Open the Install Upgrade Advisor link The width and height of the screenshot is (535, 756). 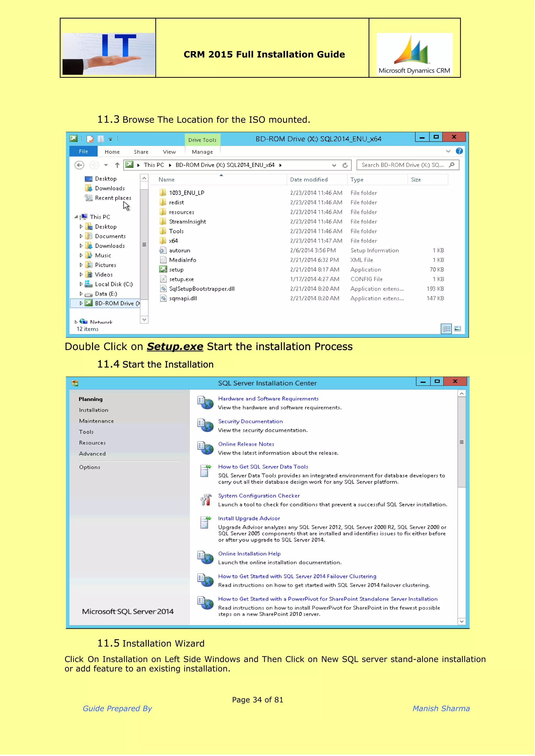click(x=249, y=519)
